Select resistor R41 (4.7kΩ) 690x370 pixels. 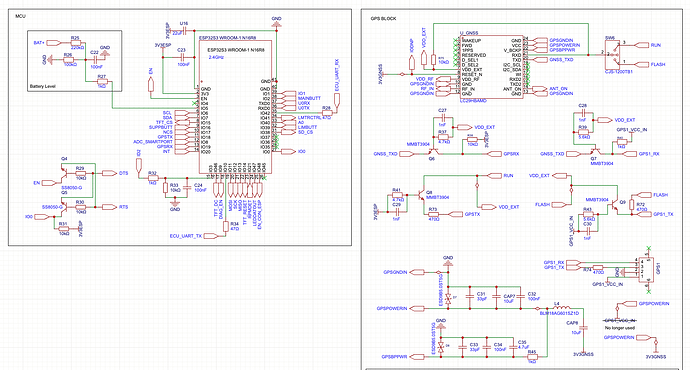397,195
